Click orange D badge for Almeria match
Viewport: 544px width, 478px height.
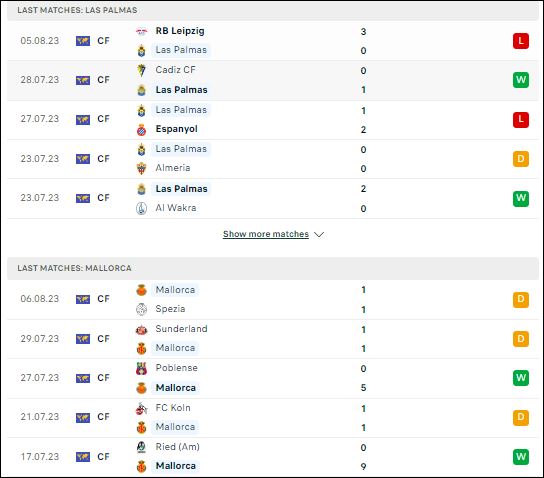tap(521, 159)
